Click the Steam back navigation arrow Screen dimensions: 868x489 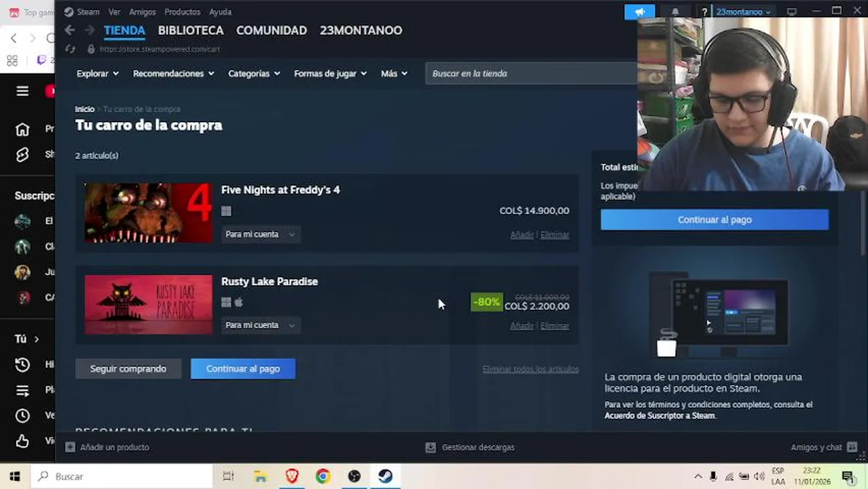click(69, 31)
